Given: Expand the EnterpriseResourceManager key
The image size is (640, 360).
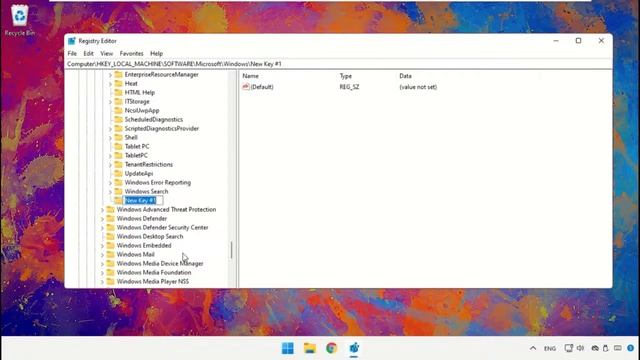Looking at the screenshot, I should tap(110, 75).
